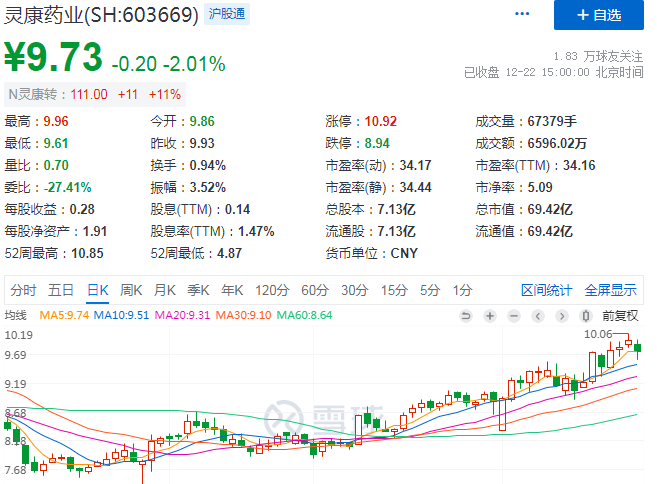The height and width of the screenshot is (484, 657).
Task: Zoom out the chart with minus icon
Action: (514, 316)
